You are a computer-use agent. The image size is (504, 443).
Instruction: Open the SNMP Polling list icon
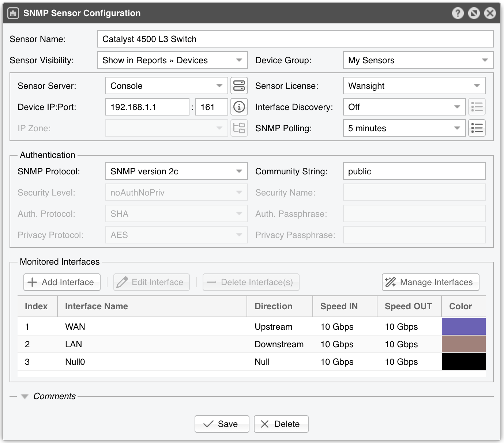coord(477,128)
